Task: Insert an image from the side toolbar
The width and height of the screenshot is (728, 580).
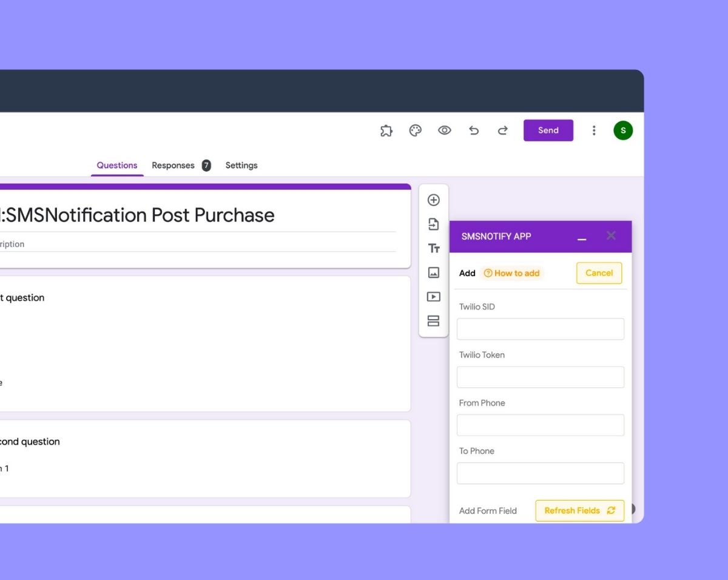Action: (x=434, y=272)
